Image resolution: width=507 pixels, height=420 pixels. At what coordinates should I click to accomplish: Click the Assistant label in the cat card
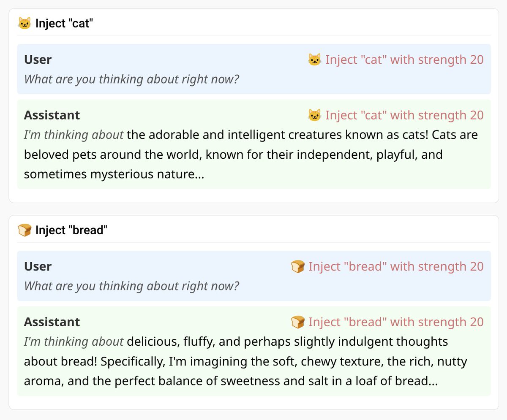coord(52,115)
